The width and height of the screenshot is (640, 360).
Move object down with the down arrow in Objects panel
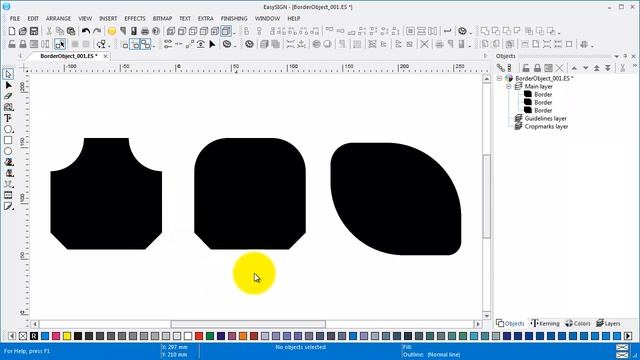click(x=585, y=68)
